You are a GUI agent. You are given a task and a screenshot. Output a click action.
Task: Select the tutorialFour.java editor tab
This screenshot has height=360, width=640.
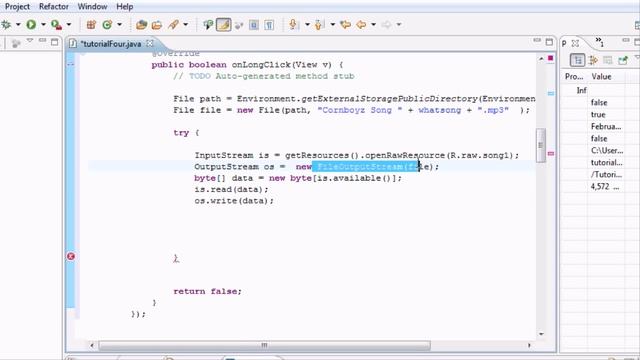[x=111, y=44]
